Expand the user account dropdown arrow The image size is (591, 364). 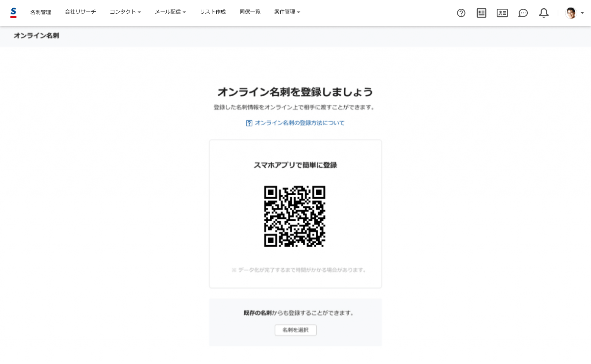coord(582,13)
